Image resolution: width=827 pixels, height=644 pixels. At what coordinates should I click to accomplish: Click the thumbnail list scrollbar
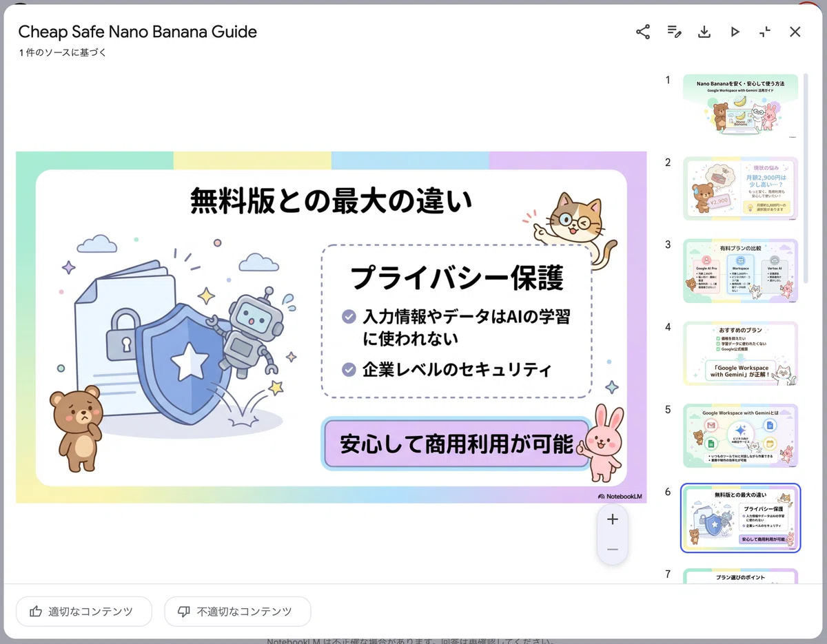tap(805, 179)
